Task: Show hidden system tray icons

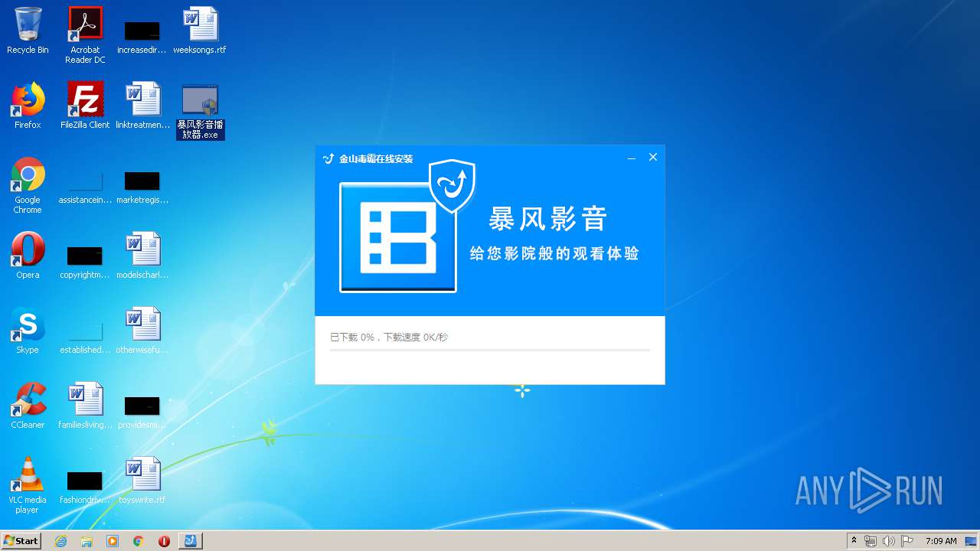Action: coord(854,541)
